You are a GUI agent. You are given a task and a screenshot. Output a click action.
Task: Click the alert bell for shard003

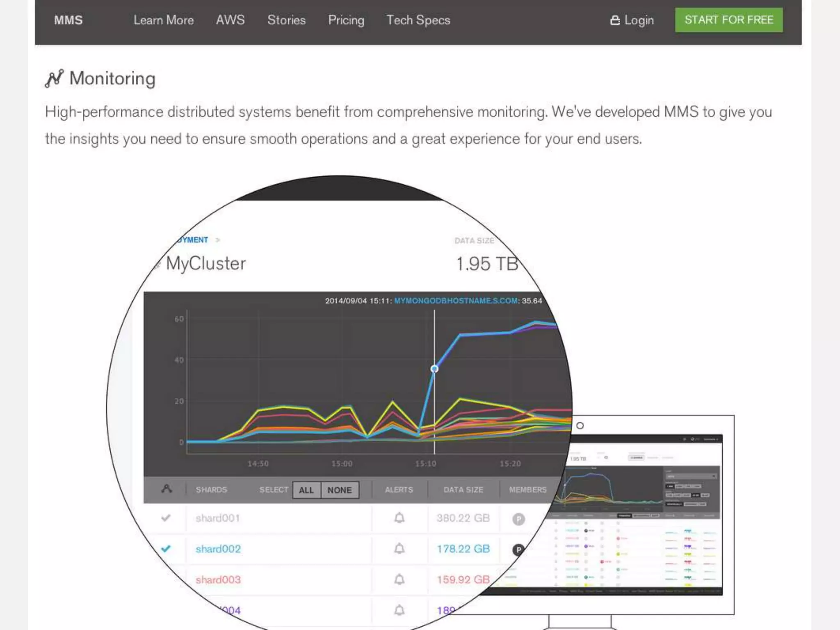click(399, 580)
